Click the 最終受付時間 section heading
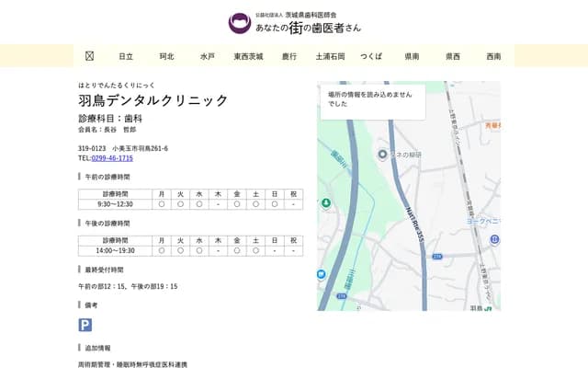Viewport: 588px width, 368px height. click(x=104, y=270)
